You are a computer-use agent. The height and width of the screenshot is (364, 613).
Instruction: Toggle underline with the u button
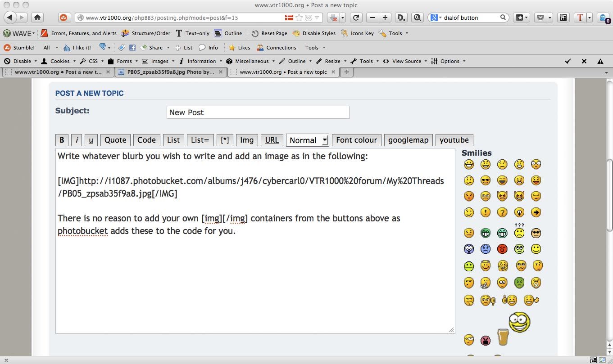[x=91, y=140]
